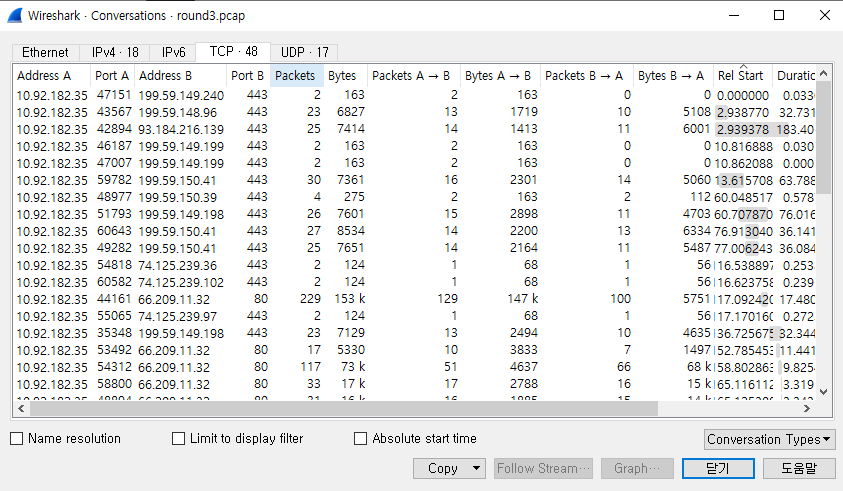Select the row with address 93.184.216.139
843x491 pixels.
[414, 129]
